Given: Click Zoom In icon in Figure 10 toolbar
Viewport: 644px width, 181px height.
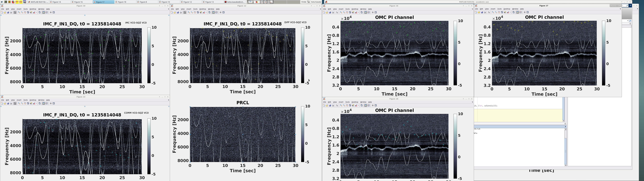Looking at the screenshot, I should tap(19, 12).
